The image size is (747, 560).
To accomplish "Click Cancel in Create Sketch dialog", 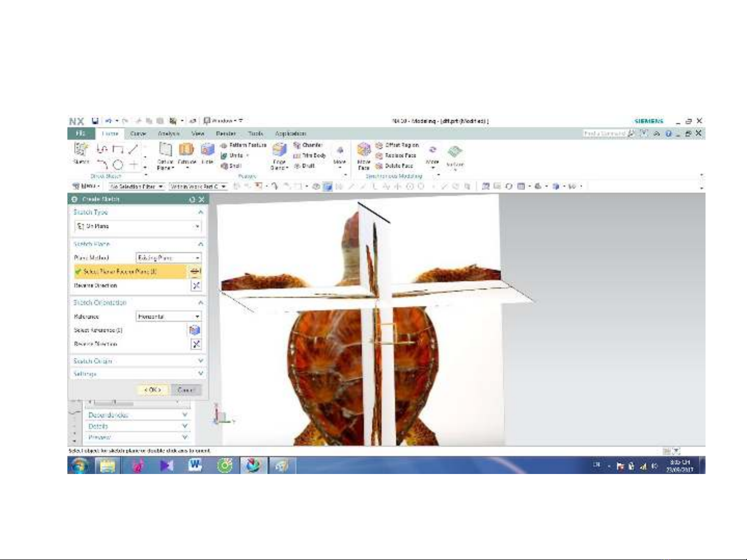I will click(x=186, y=390).
